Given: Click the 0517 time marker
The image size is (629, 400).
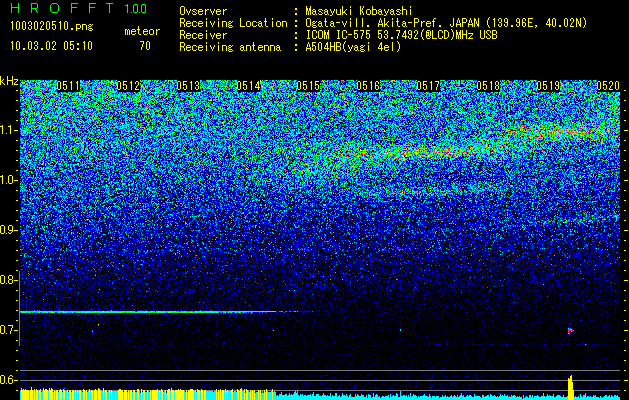Looking at the screenshot, I should coord(428,86).
